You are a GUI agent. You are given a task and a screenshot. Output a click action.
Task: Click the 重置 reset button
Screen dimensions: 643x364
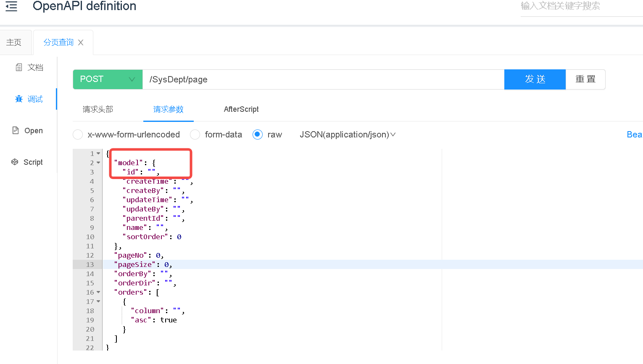pyautogui.click(x=585, y=79)
